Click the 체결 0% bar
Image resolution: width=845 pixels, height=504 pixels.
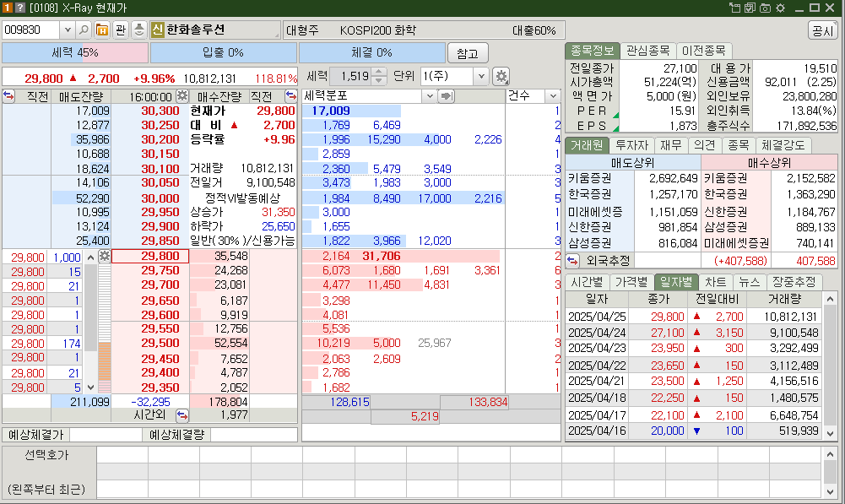371,53
